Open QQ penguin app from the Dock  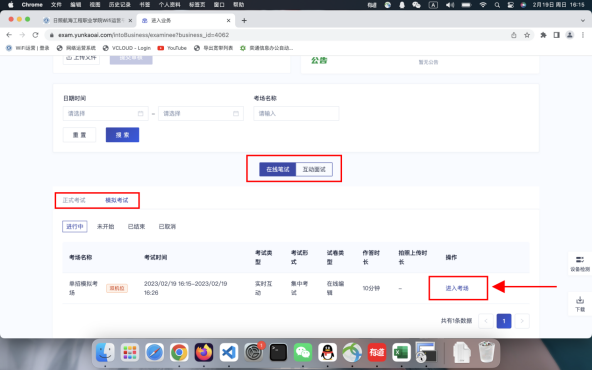327,353
